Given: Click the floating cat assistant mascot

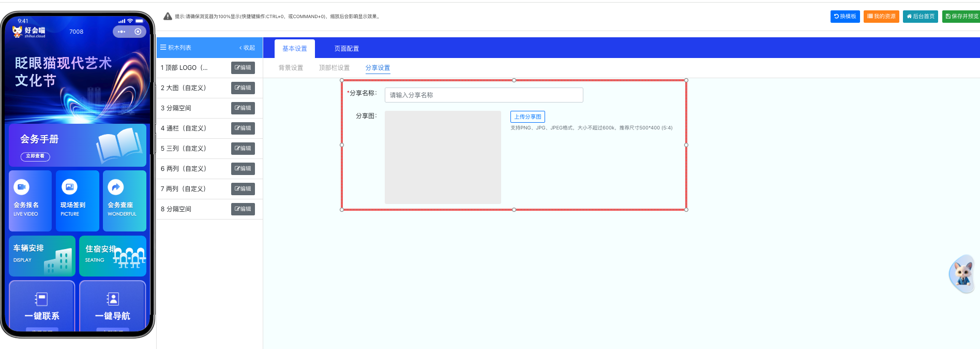Looking at the screenshot, I should pyautogui.click(x=962, y=273).
